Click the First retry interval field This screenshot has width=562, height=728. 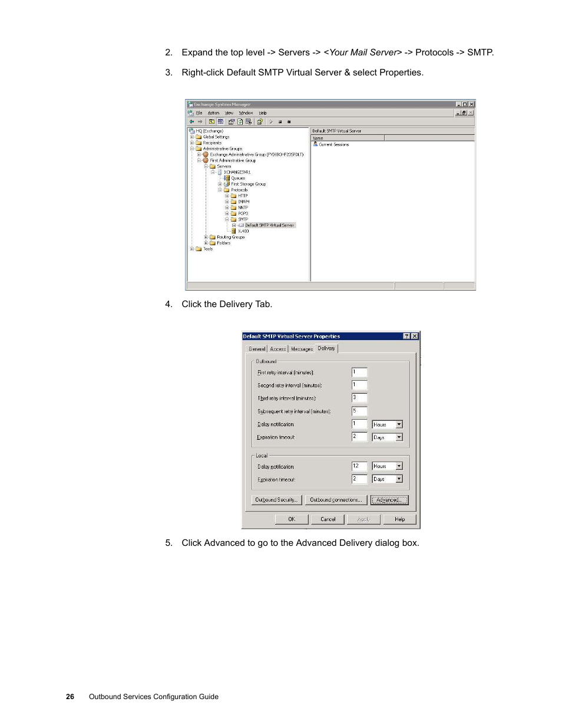tap(359, 373)
